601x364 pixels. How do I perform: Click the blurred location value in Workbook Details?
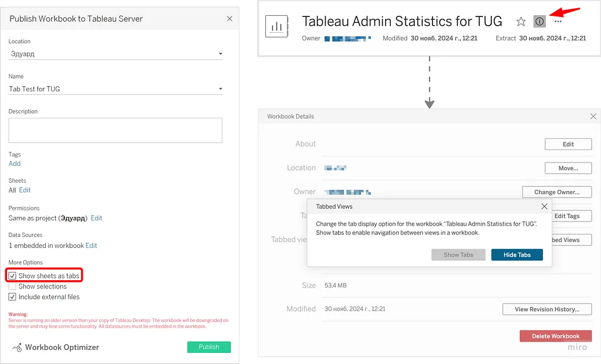pos(335,168)
